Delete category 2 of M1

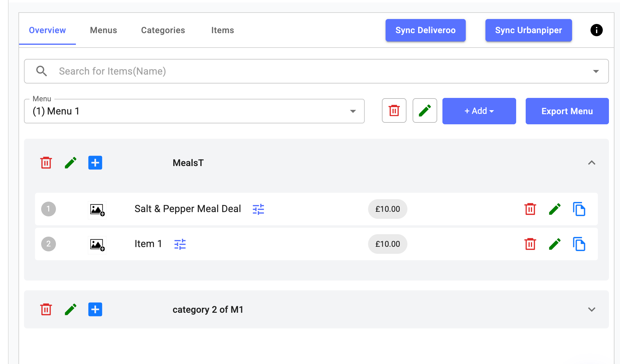pyautogui.click(x=46, y=309)
